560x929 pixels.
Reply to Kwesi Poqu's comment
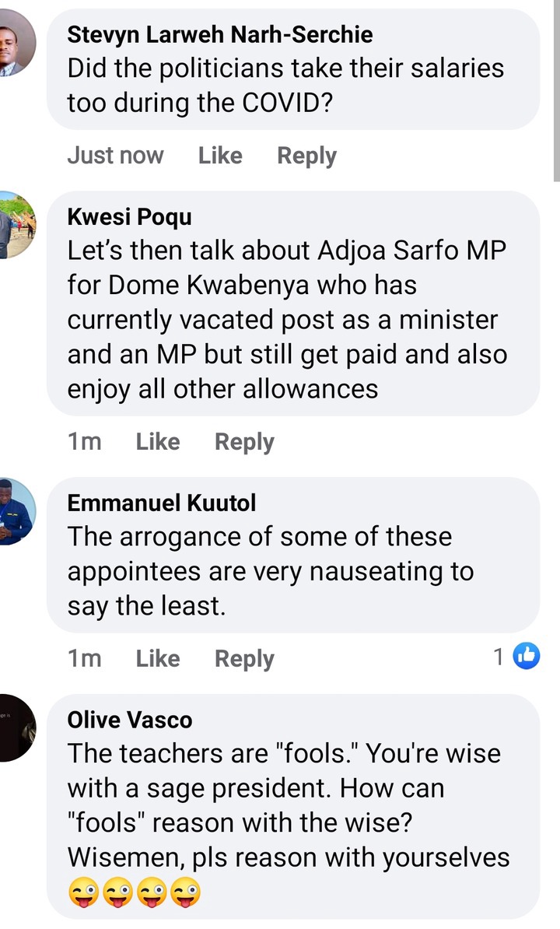point(244,443)
